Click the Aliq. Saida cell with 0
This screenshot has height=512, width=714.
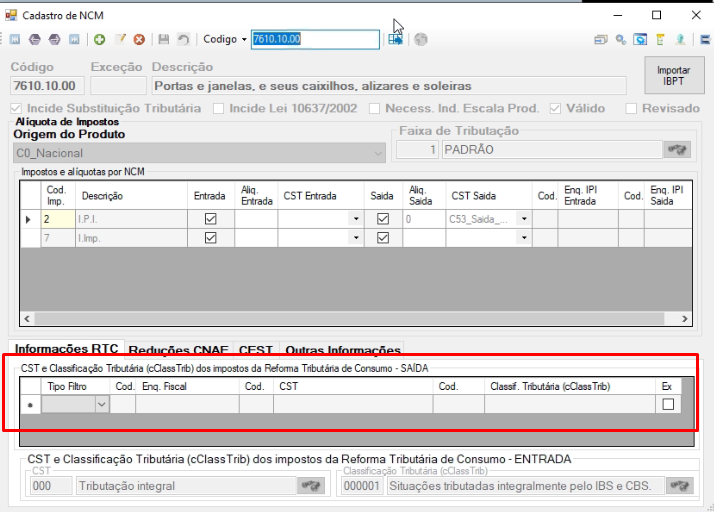point(424,219)
